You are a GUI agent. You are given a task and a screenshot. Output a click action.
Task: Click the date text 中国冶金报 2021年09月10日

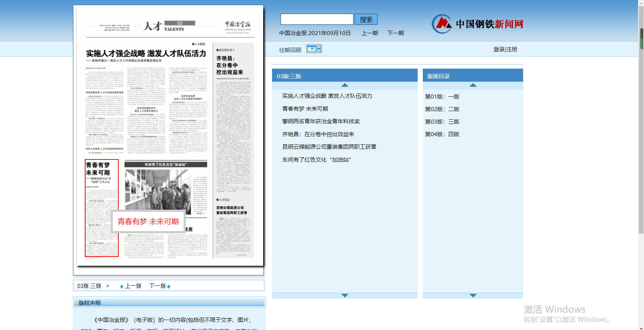(x=315, y=33)
